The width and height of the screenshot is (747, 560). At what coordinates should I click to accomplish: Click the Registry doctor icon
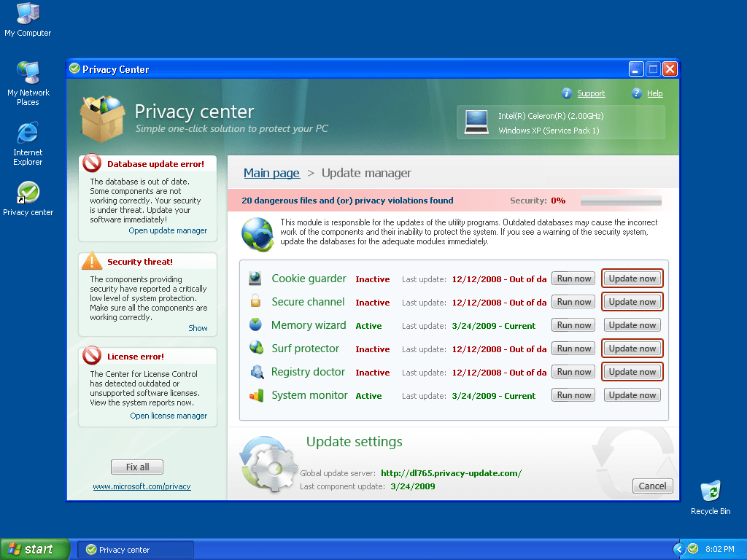pyautogui.click(x=256, y=372)
